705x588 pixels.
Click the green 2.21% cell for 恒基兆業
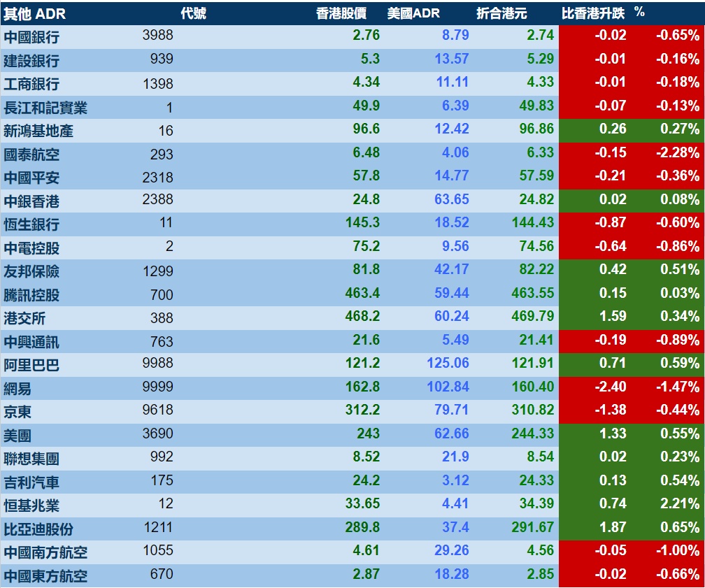click(680, 503)
